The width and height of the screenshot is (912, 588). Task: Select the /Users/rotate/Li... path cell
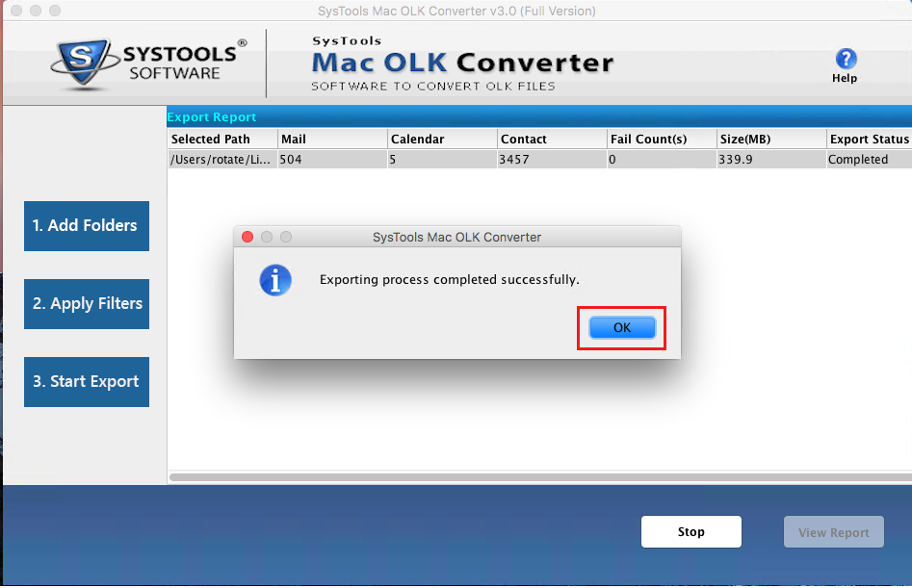click(222, 160)
